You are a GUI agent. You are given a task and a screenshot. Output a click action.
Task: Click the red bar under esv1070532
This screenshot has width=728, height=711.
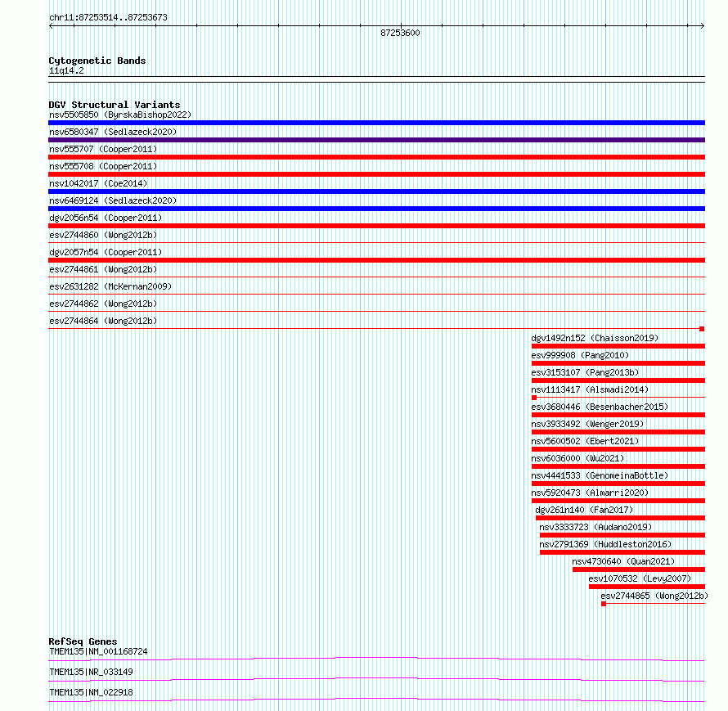click(647, 587)
